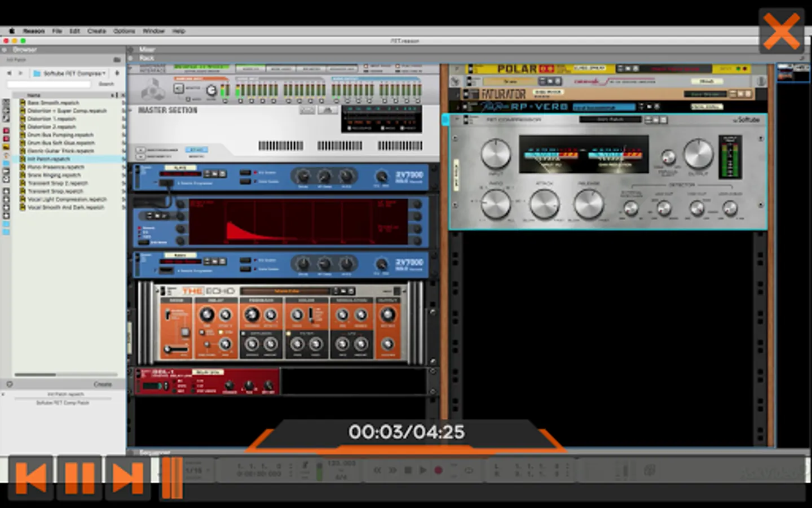Skip to the previous video
812x508 pixels.
pos(31,478)
